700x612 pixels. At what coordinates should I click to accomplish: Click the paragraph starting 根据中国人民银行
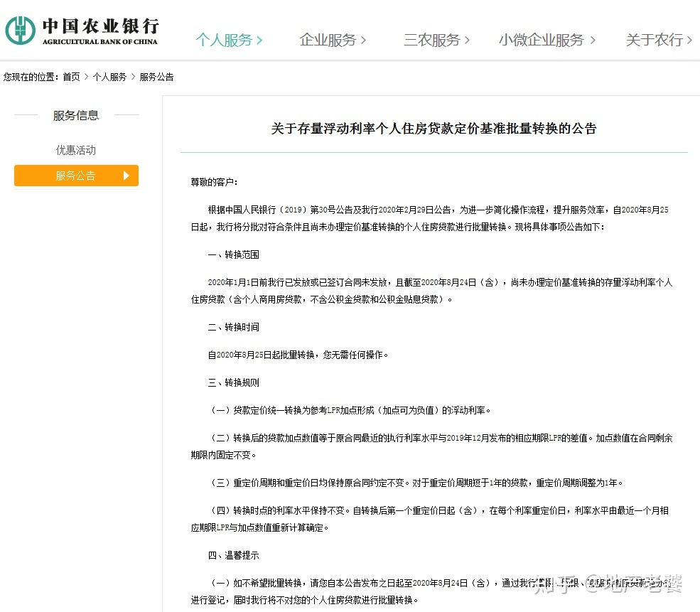pos(430,218)
